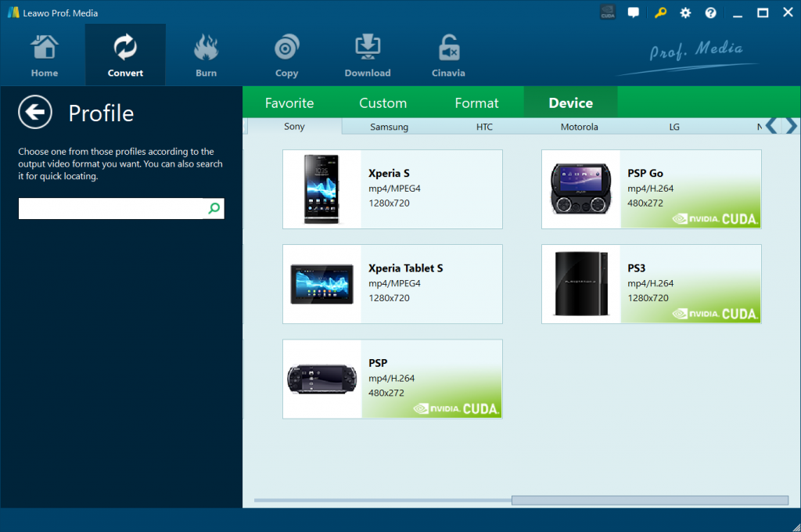Open the Copy module
The width and height of the screenshot is (801, 532).
(286, 56)
